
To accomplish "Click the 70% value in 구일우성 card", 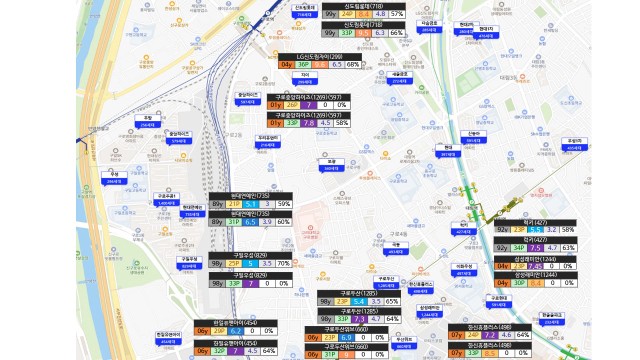I will [x=283, y=264].
